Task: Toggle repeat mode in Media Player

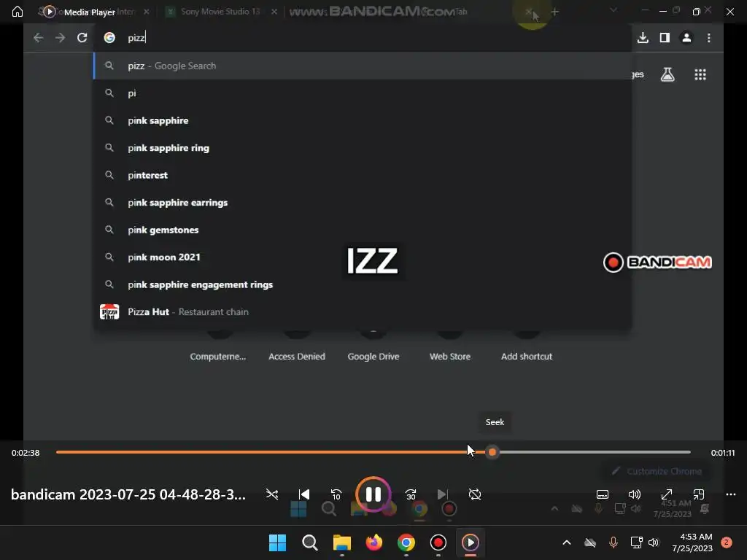Action: [x=474, y=494]
